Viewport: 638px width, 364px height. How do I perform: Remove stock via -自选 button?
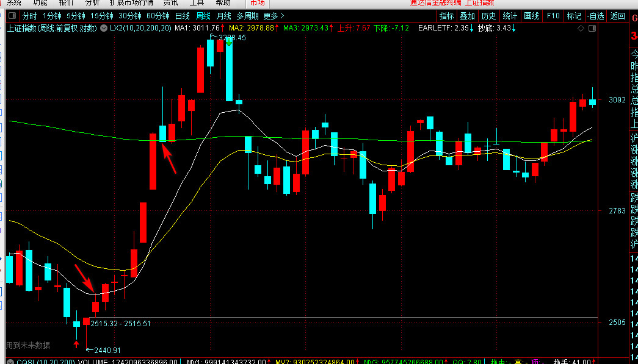pyautogui.click(x=595, y=16)
